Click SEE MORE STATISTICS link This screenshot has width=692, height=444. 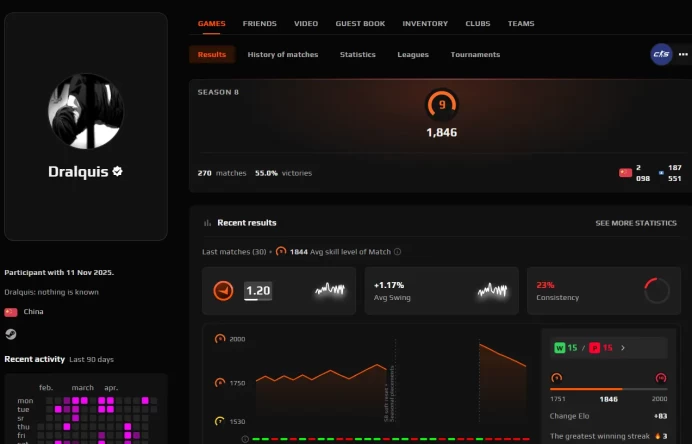coord(636,223)
